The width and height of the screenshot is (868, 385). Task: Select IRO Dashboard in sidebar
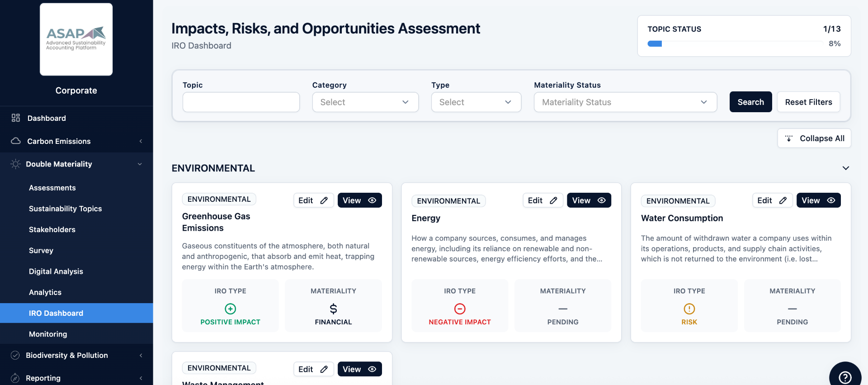click(x=76, y=313)
